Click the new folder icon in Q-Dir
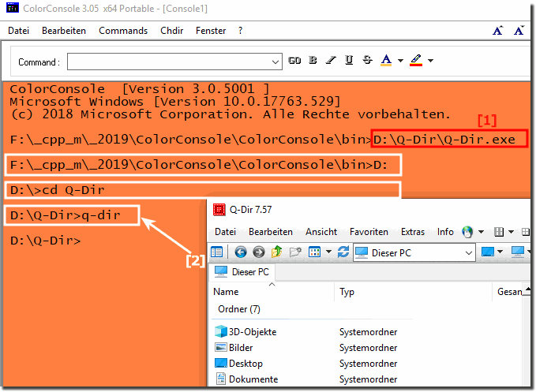Image resolution: width=536 pixels, height=392 pixels. pyautogui.click(x=295, y=252)
